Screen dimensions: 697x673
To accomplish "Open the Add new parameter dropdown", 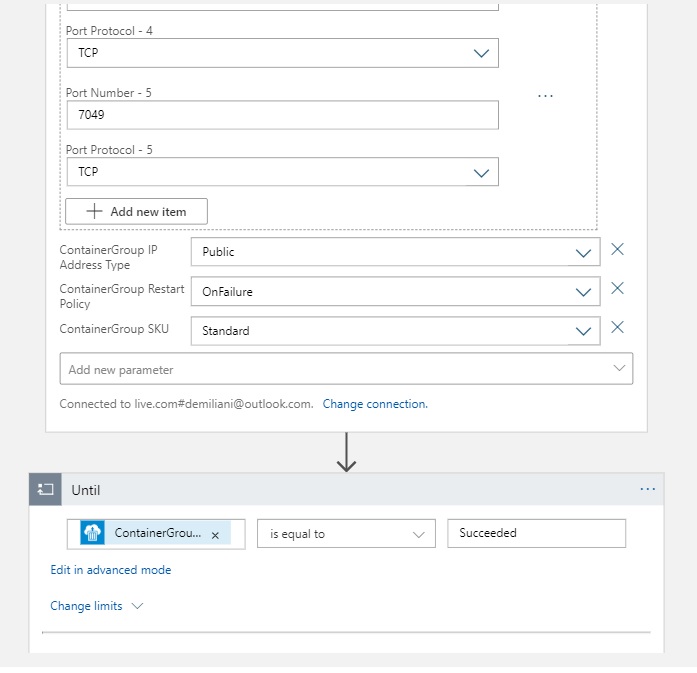I will pyautogui.click(x=619, y=369).
